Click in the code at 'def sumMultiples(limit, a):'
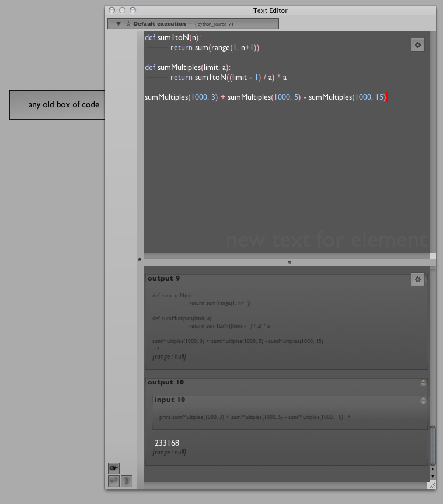 click(187, 67)
